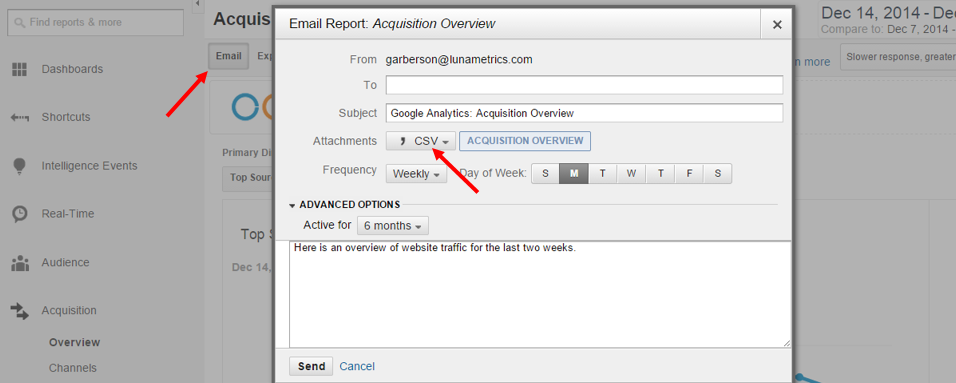
Task: Click the Email button in the report toolbar
Action: tap(229, 56)
